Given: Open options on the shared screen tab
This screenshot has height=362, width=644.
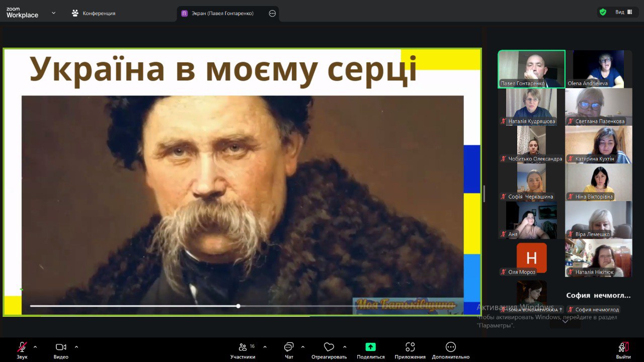Looking at the screenshot, I should pyautogui.click(x=272, y=14).
